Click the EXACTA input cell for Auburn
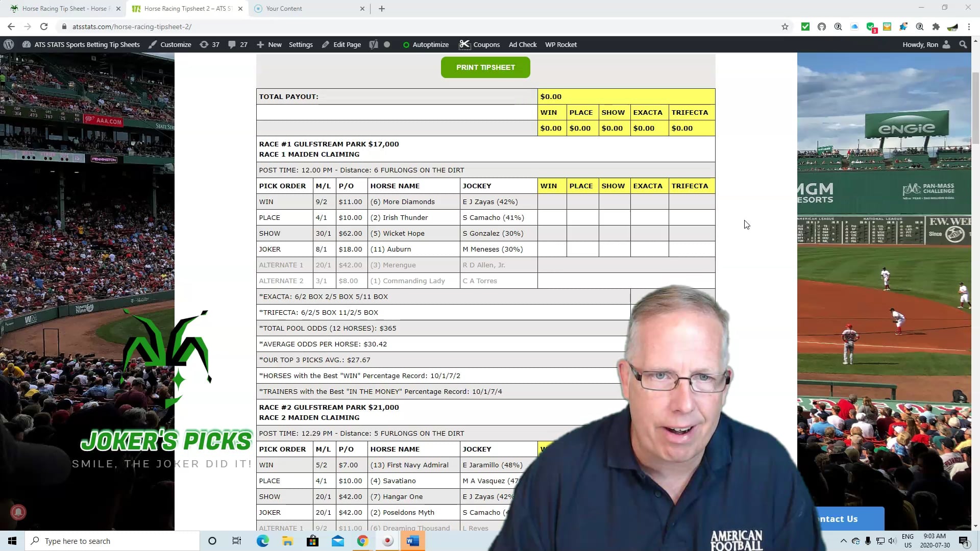The width and height of the screenshot is (980, 551). (x=649, y=249)
